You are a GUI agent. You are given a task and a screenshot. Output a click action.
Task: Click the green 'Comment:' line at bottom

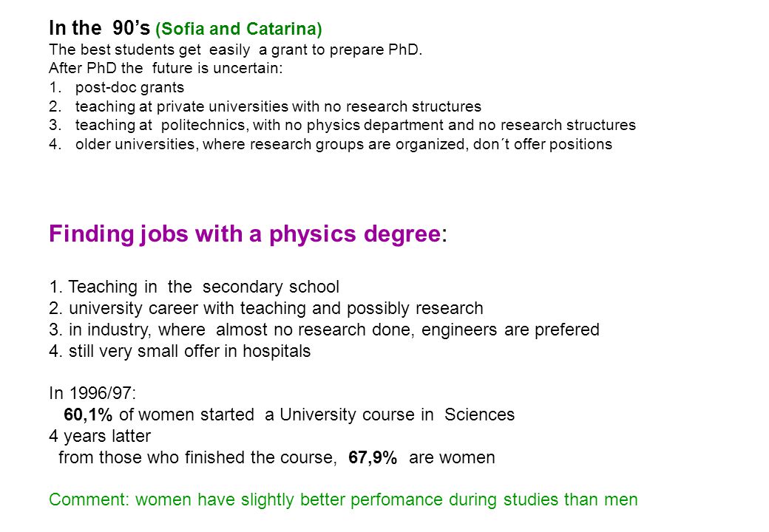click(x=343, y=499)
